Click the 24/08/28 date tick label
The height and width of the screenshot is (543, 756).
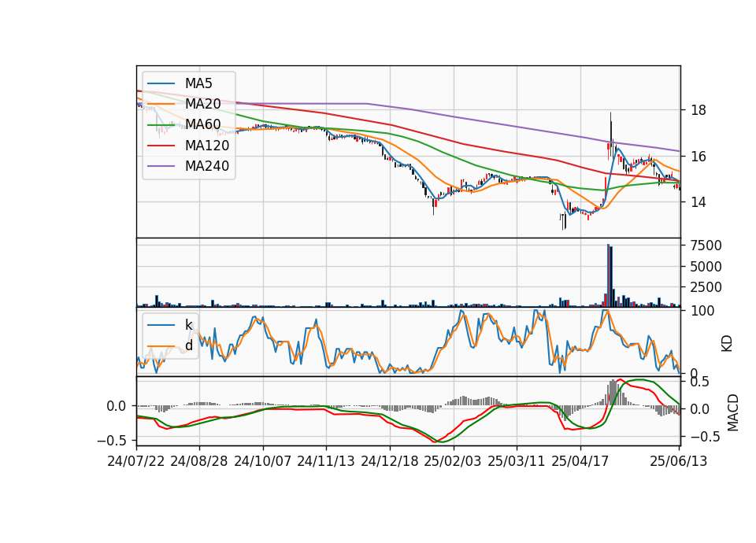click(199, 461)
